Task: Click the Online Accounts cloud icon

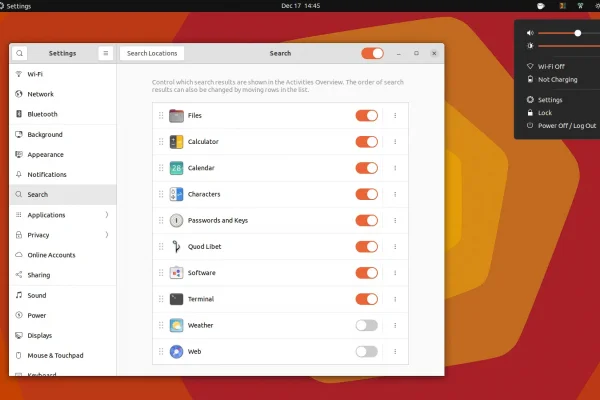Action: click(x=18, y=255)
